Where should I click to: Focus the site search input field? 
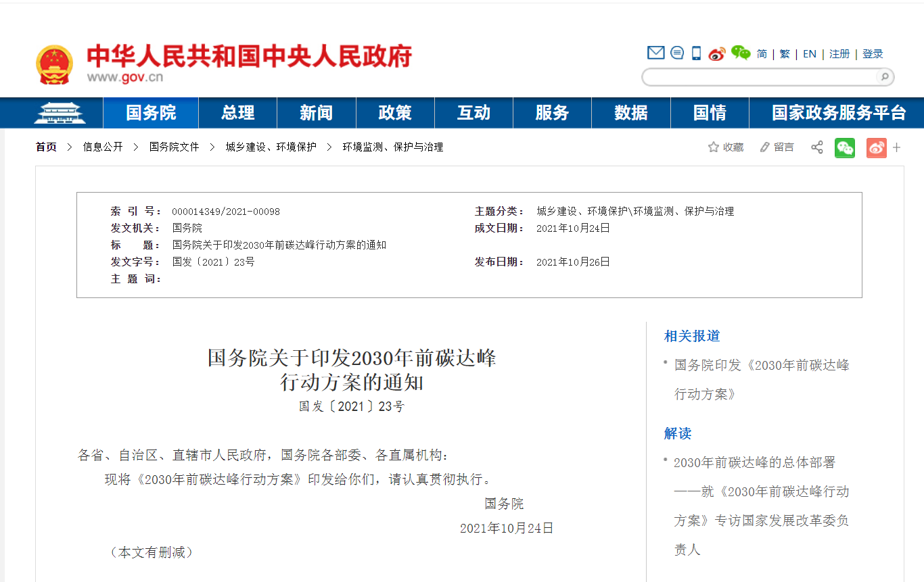coord(758,77)
